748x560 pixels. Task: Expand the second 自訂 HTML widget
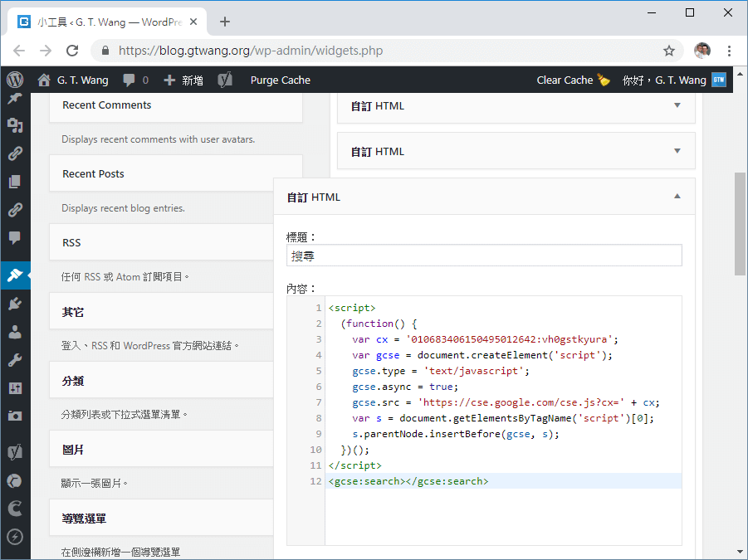point(677,151)
